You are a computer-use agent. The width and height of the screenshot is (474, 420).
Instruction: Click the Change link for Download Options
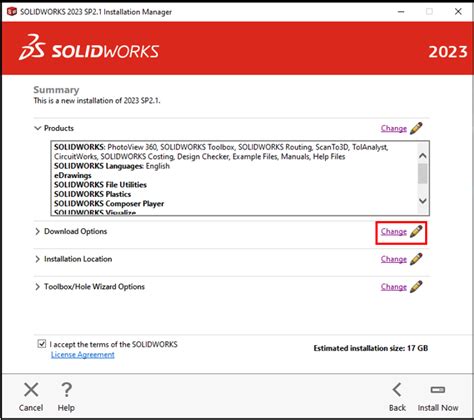tap(394, 231)
